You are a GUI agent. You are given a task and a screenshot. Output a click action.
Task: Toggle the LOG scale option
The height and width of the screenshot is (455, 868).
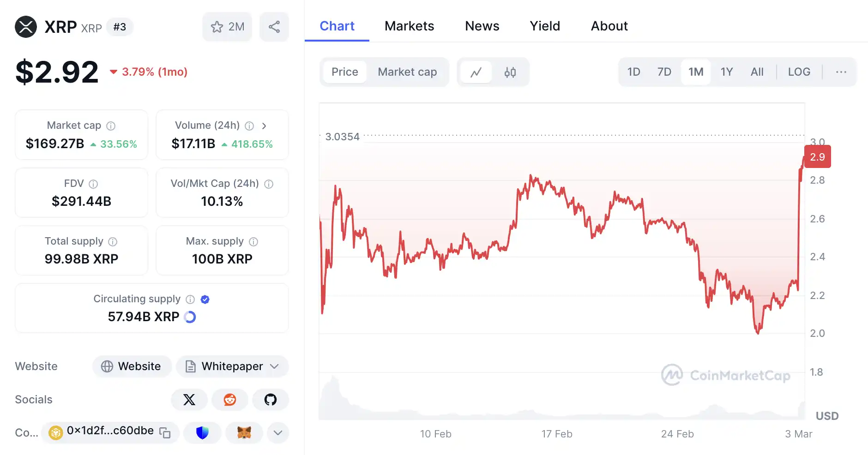coord(799,72)
